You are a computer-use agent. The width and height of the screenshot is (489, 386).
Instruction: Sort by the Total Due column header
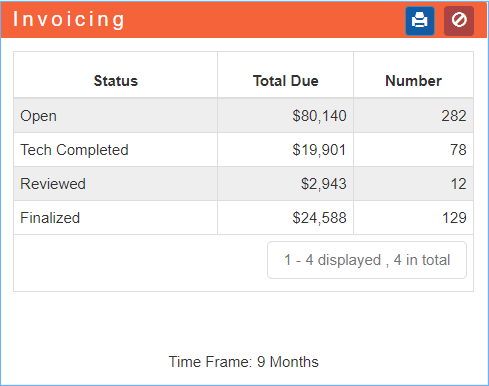pyautogui.click(x=286, y=81)
